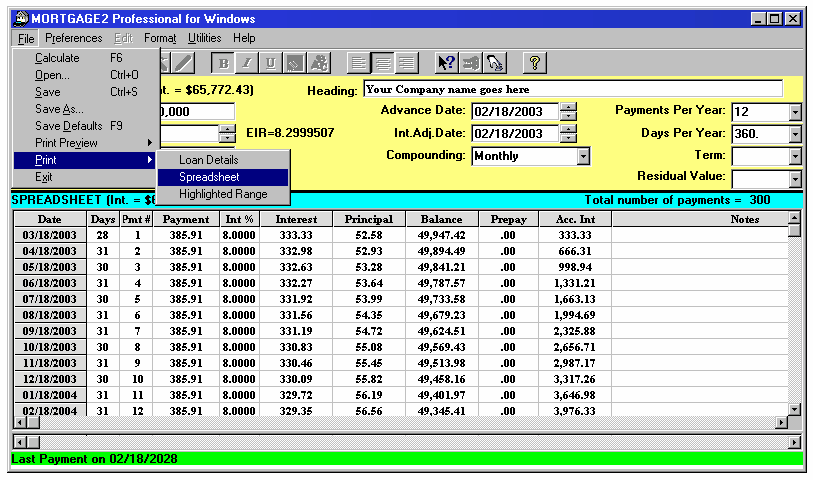Expand the Compounding dropdown list
This screenshot has width=813, height=480.
coord(583,156)
